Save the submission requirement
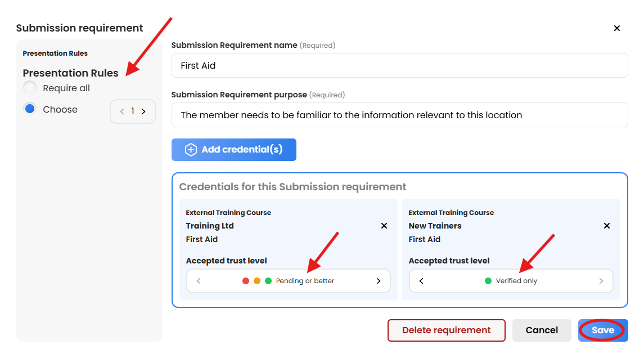 602,330
